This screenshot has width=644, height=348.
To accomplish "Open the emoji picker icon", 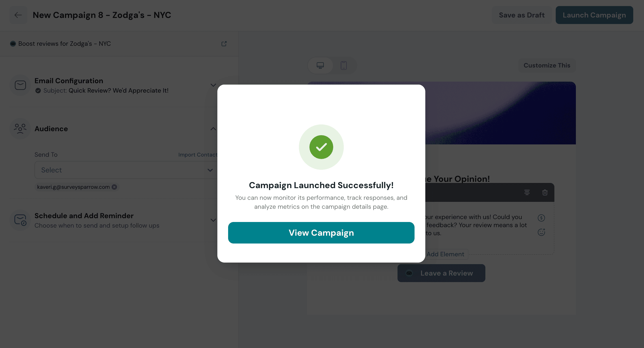I will pos(541,232).
